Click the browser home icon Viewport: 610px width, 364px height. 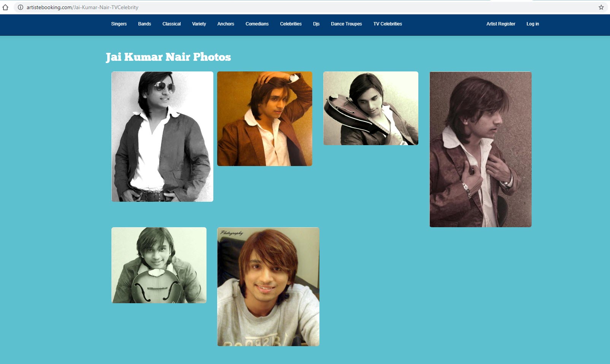tap(5, 7)
